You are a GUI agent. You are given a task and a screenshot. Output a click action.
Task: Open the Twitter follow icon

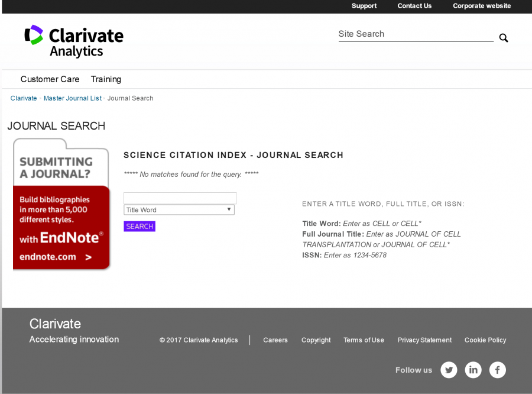point(449,370)
